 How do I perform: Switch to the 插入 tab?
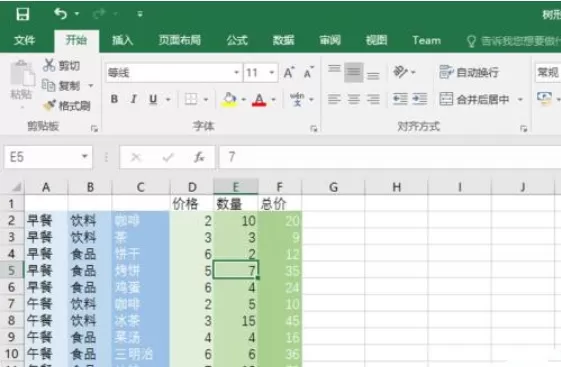[122, 40]
